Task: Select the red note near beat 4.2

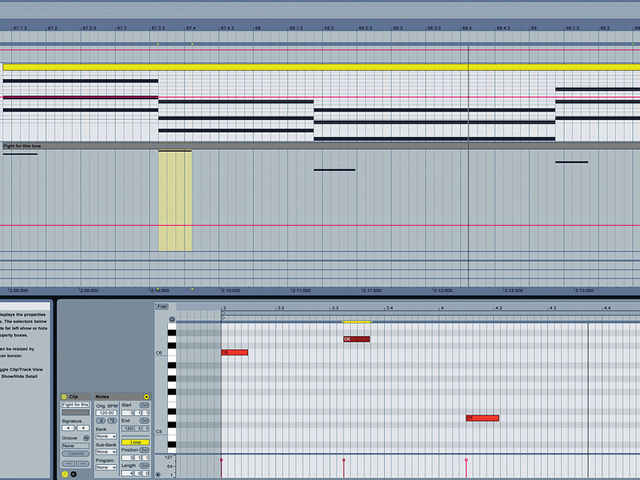Action: pos(482,418)
